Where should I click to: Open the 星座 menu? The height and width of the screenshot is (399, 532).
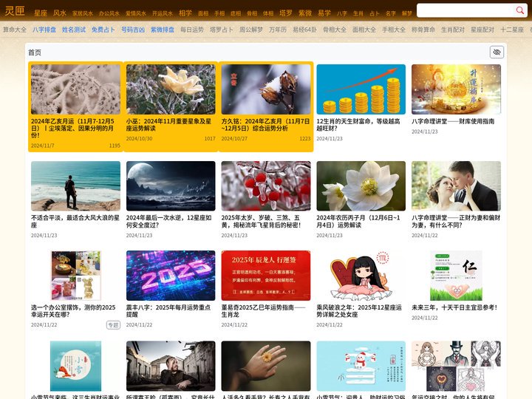[x=41, y=13]
